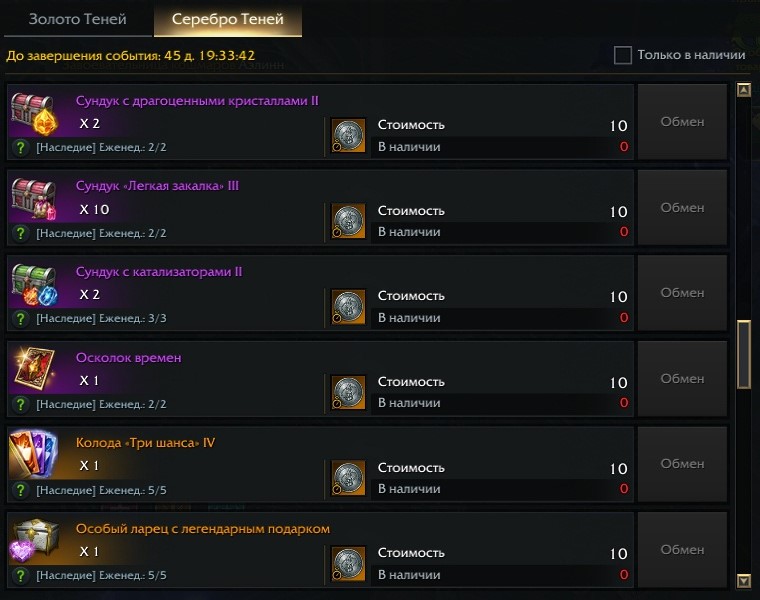The width and height of the screenshot is (760, 600).
Task: Click silver coin icon for catalysts chest
Action: pyautogui.click(x=348, y=306)
